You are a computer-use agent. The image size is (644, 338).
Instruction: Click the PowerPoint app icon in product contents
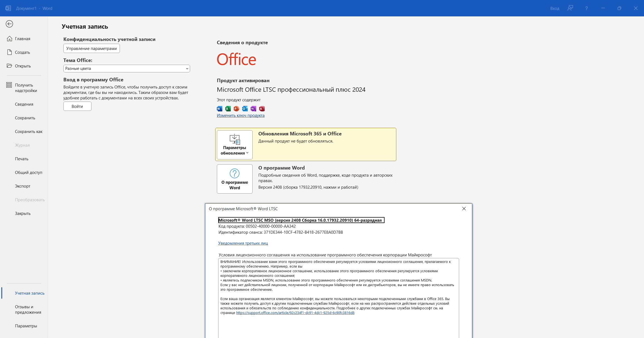[x=237, y=109]
